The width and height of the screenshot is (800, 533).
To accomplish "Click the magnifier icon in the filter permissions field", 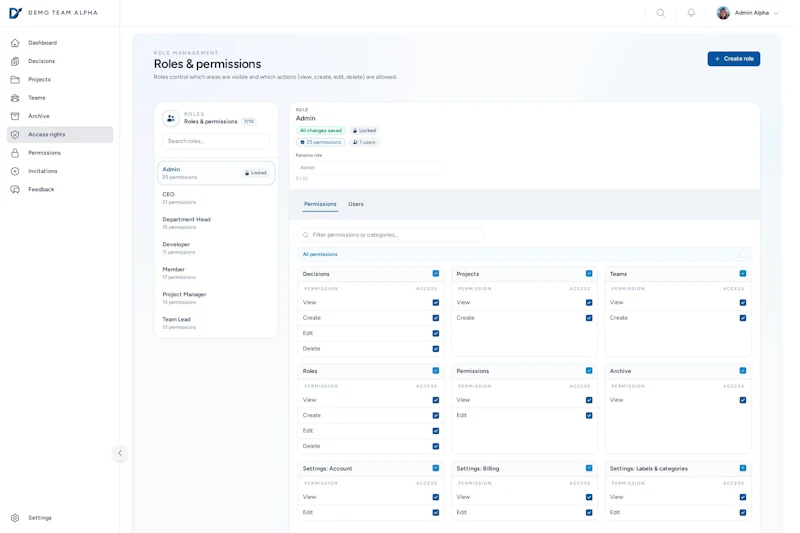I will click(306, 235).
